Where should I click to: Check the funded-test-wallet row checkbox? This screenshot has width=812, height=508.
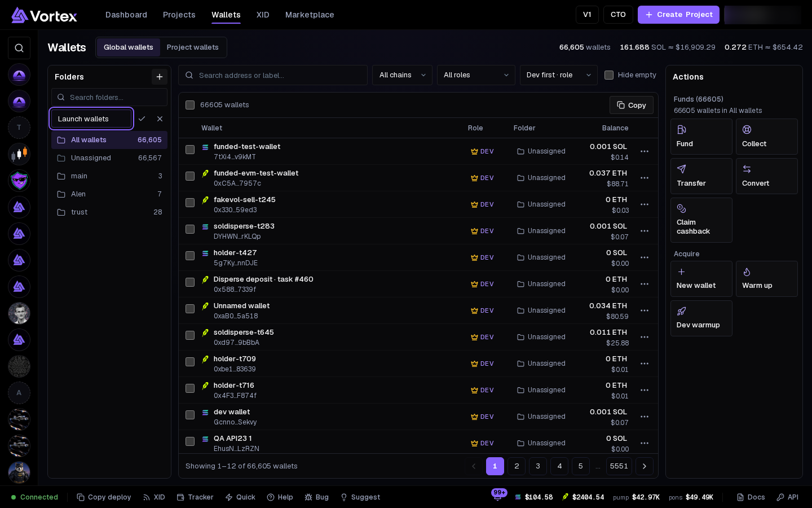tap(190, 150)
